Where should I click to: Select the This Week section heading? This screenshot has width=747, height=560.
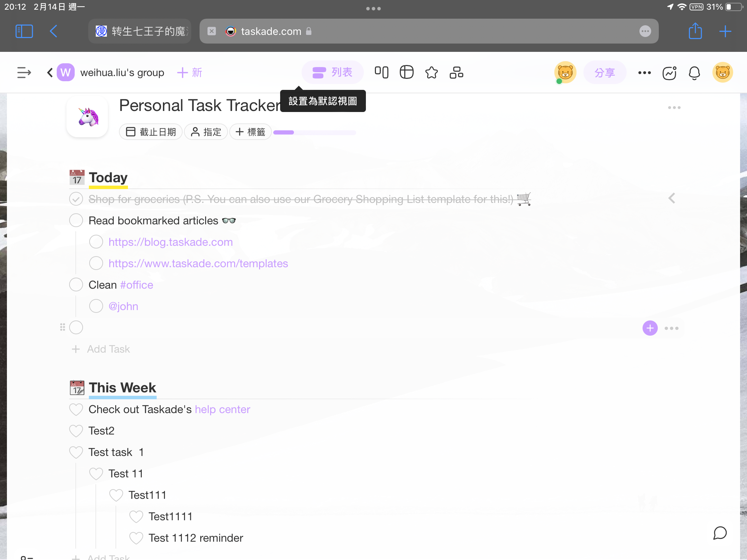[122, 388]
